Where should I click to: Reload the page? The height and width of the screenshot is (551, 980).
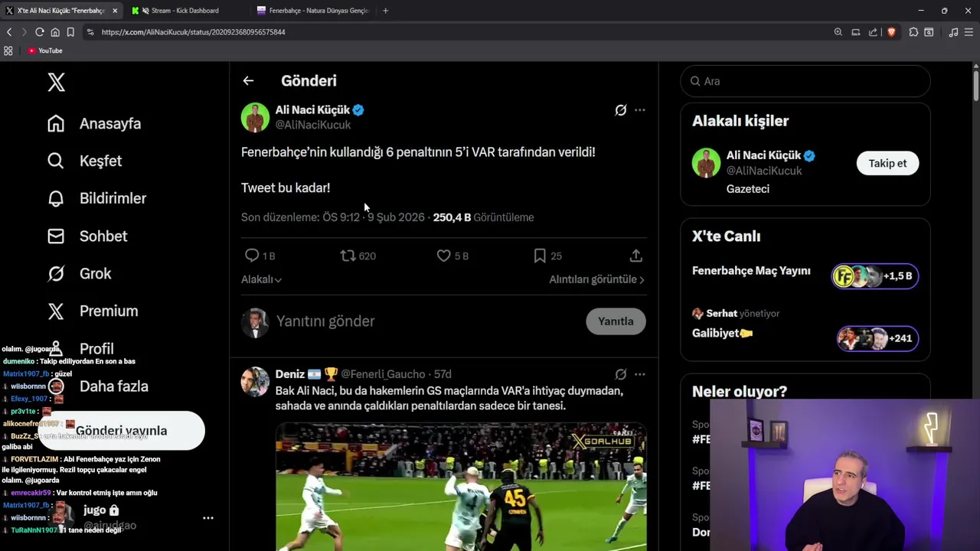[40, 32]
